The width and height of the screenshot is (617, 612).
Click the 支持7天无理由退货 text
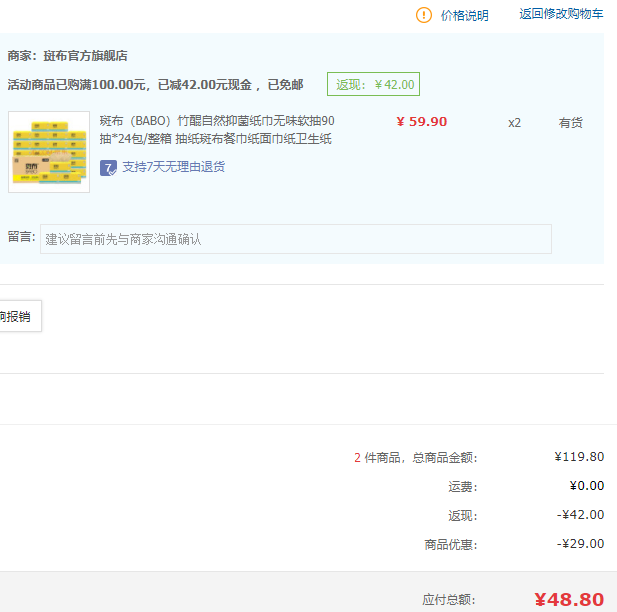pyautogui.click(x=173, y=167)
